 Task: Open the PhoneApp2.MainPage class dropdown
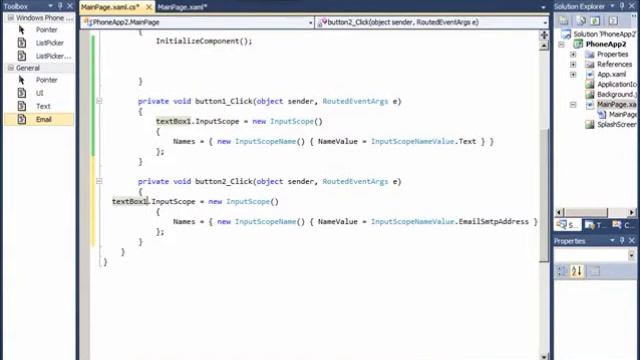(311, 22)
